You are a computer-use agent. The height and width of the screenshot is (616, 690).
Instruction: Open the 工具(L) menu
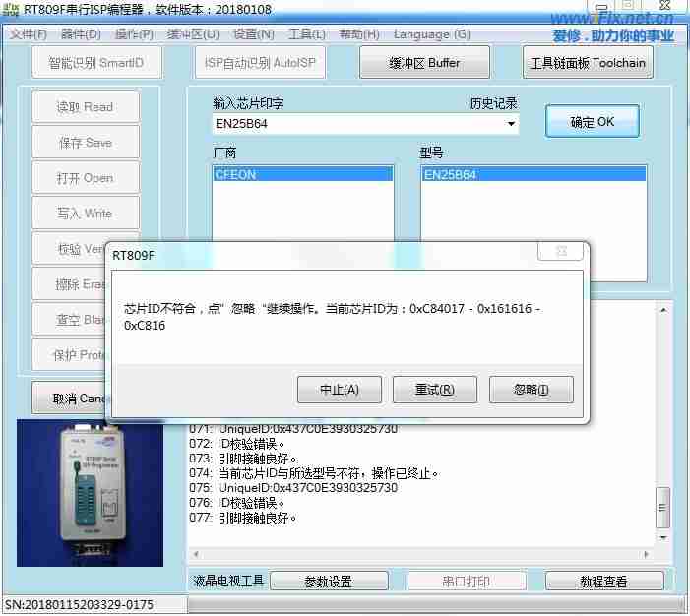click(307, 34)
